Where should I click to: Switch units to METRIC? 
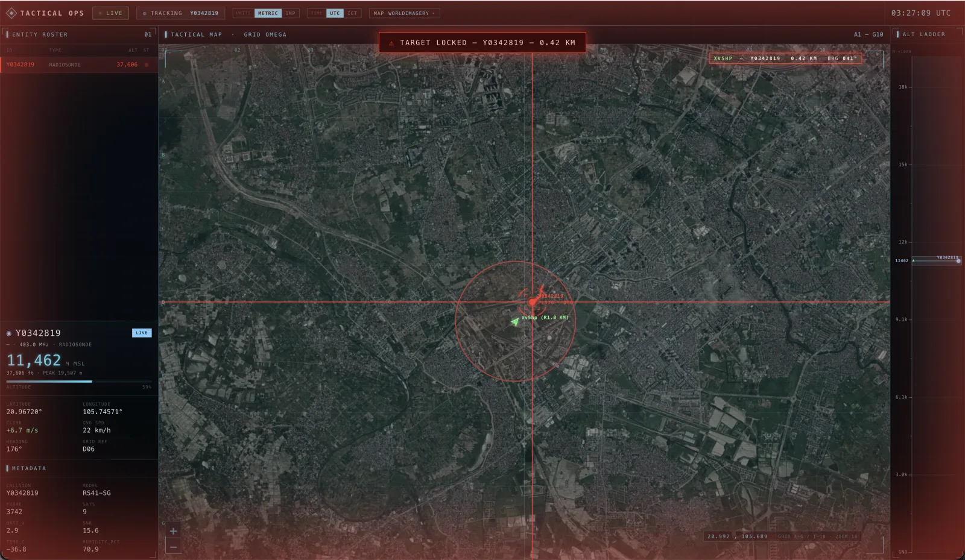[268, 13]
